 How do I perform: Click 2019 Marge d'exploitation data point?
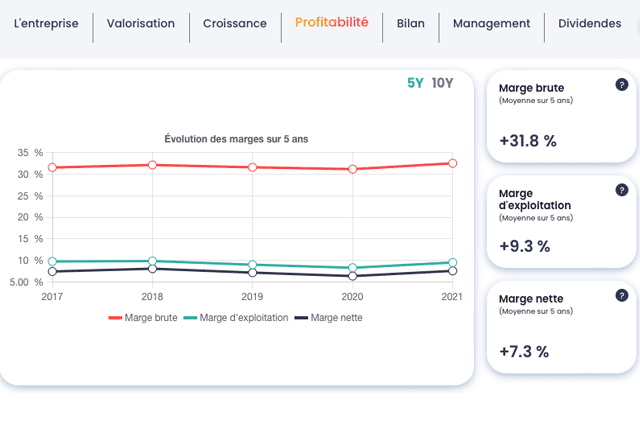click(252, 265)
